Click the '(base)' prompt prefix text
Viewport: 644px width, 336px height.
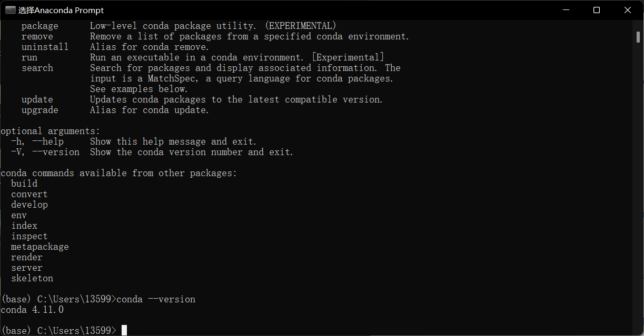(15, 330)
